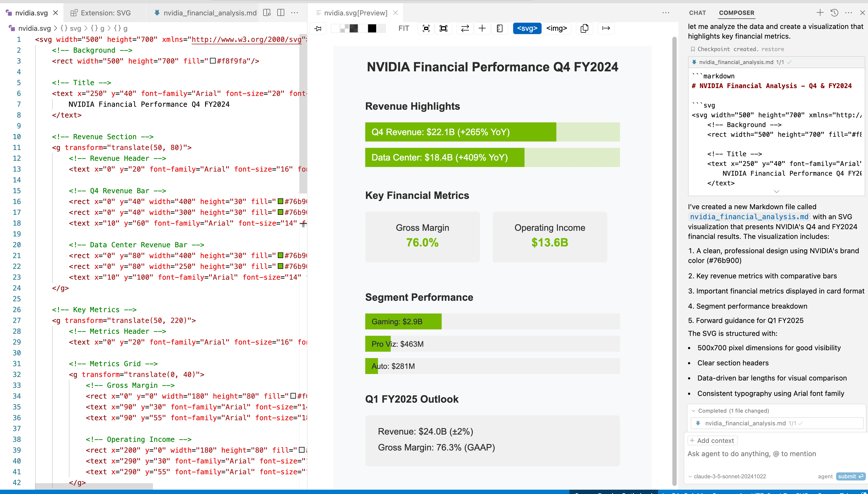This screenshot has width=868, height=494.
Task: Expand the collapsed code block chevron
Action: pos(776,192)
